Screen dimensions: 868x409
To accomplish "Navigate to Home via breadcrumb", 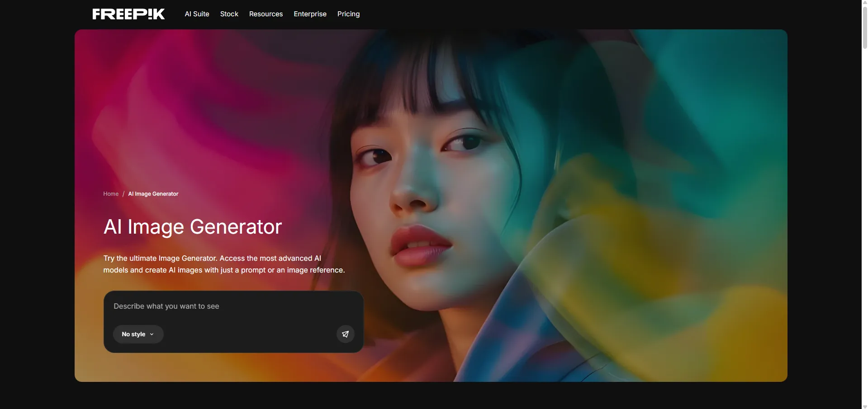I will [x=111, y=194].
